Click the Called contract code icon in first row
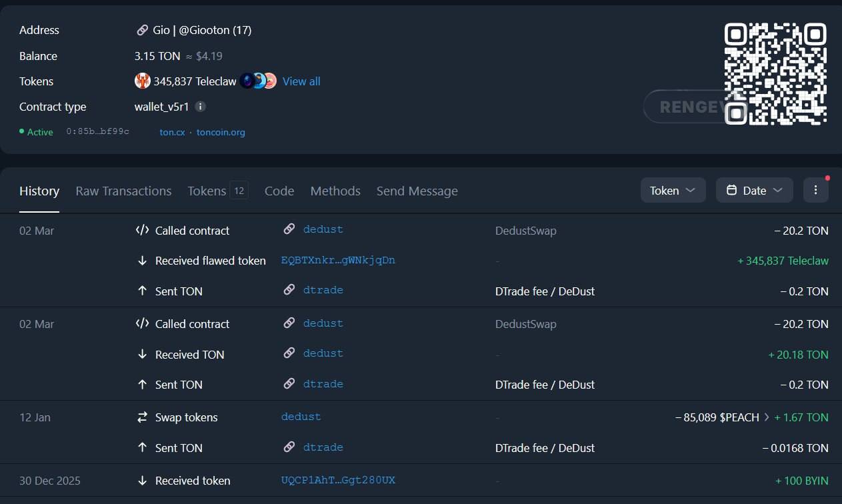Image resolution: width=842 pixels, height=504 pixels. click(142, 231)
